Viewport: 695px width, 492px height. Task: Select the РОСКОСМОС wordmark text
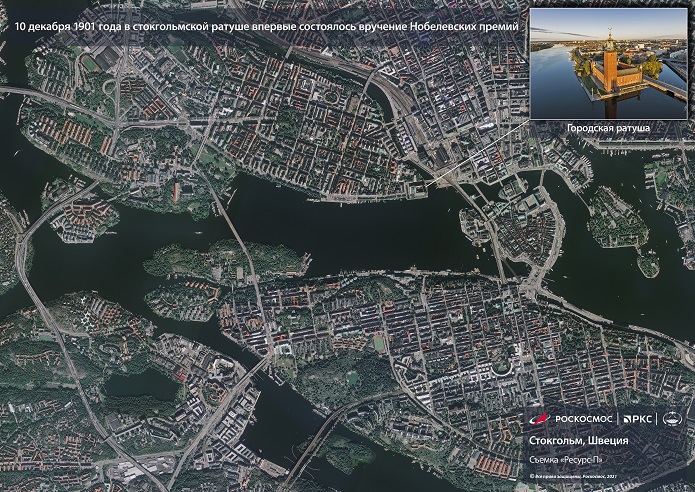click(x=582, y=420)
